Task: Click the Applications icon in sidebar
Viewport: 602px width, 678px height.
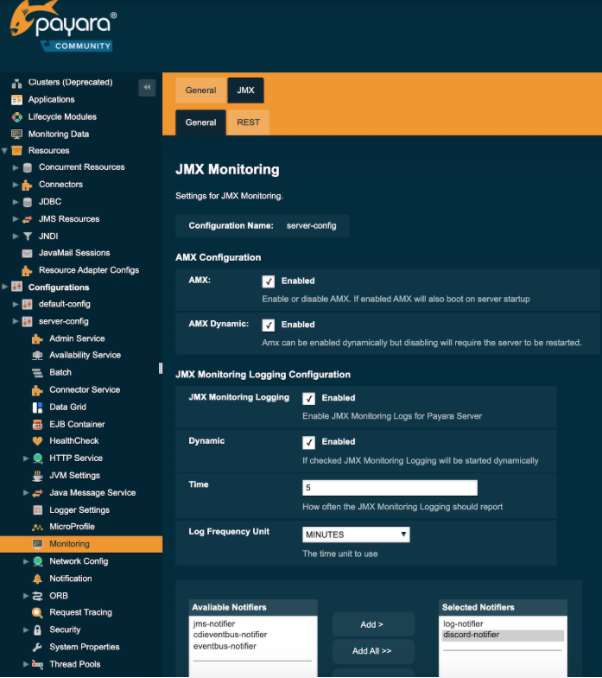Action: (17, 100)
